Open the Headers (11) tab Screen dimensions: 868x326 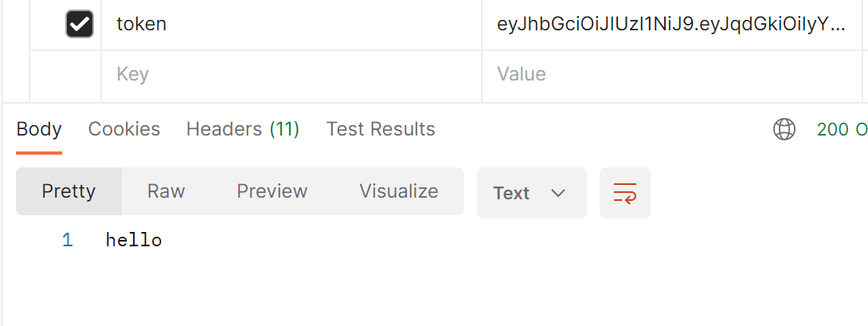[x=243, y=129]
